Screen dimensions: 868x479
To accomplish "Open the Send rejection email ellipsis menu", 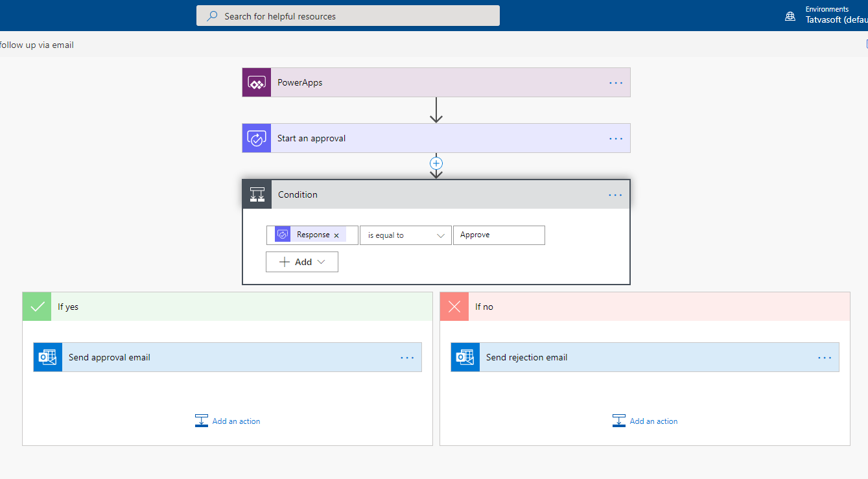I will click(824, 357).
